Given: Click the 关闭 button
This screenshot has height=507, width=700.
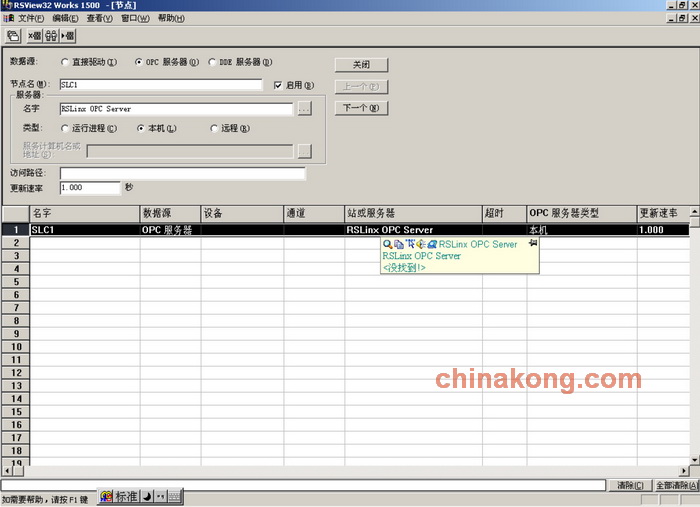Looking at the screenshot, I should pos(362,65).
